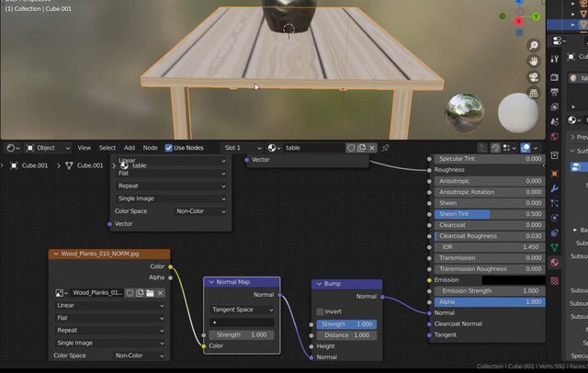Pin the node editor material
Screen dimensions: 588x373
click(x=386, y=147)
